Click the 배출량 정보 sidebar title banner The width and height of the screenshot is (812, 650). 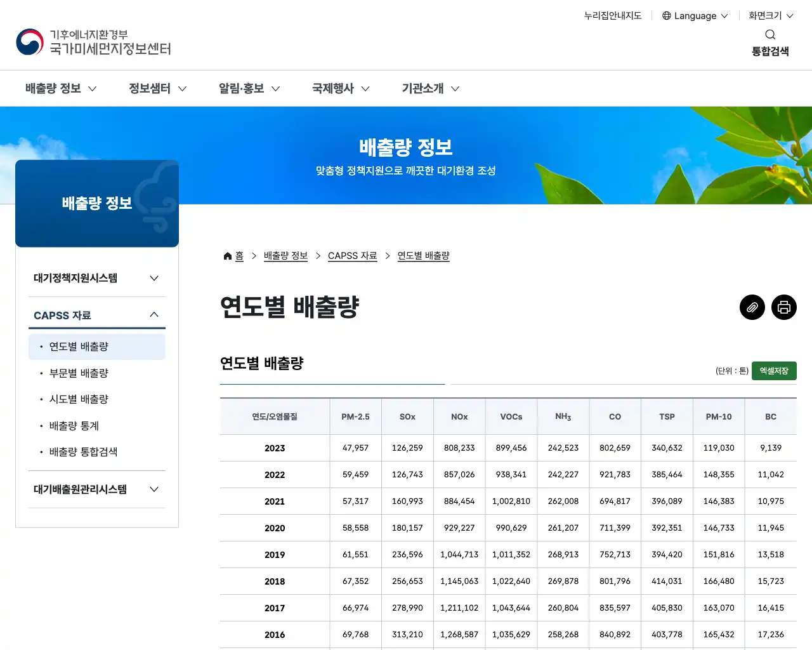coord(97,204)
